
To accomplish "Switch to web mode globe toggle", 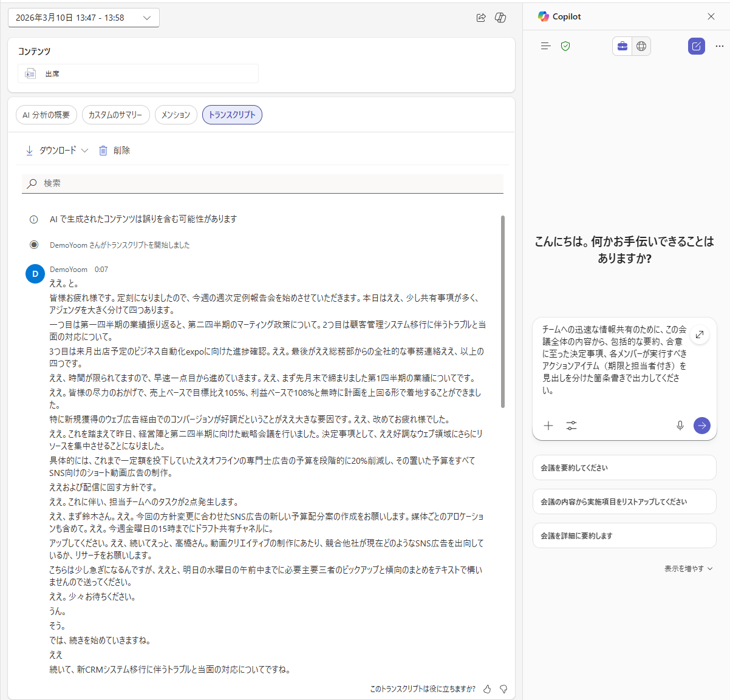I will point(641,46).
